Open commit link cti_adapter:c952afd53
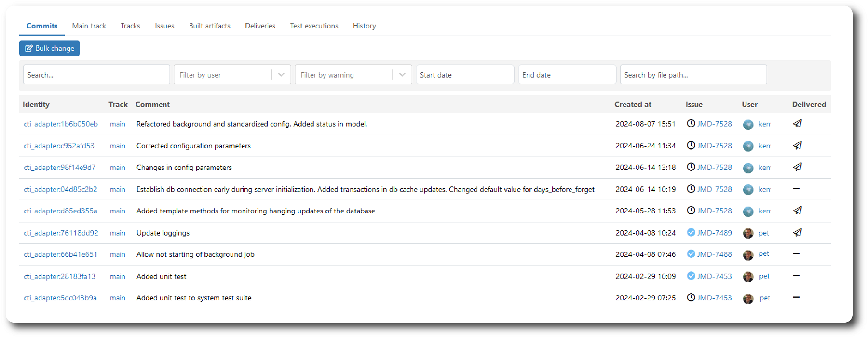This screenshot has height=338, width=868. [59, 146]
